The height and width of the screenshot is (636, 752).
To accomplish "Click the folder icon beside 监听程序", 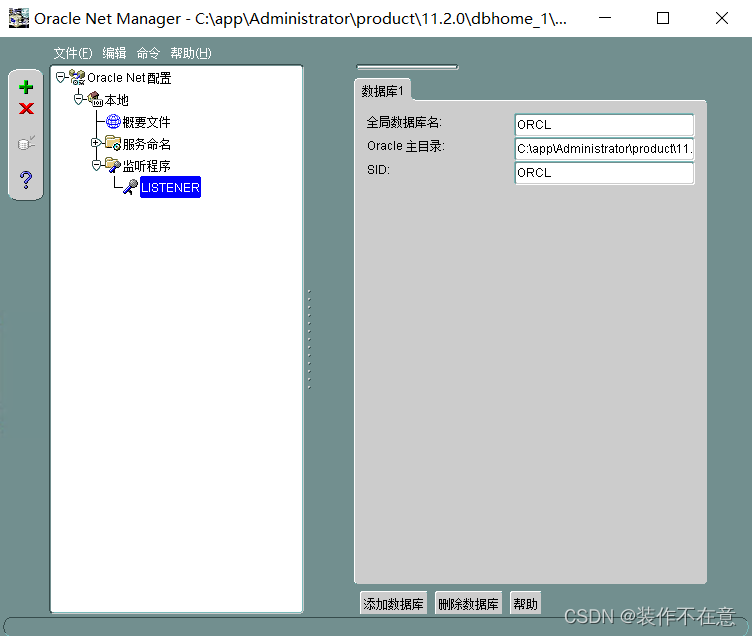I will [113, 165].
